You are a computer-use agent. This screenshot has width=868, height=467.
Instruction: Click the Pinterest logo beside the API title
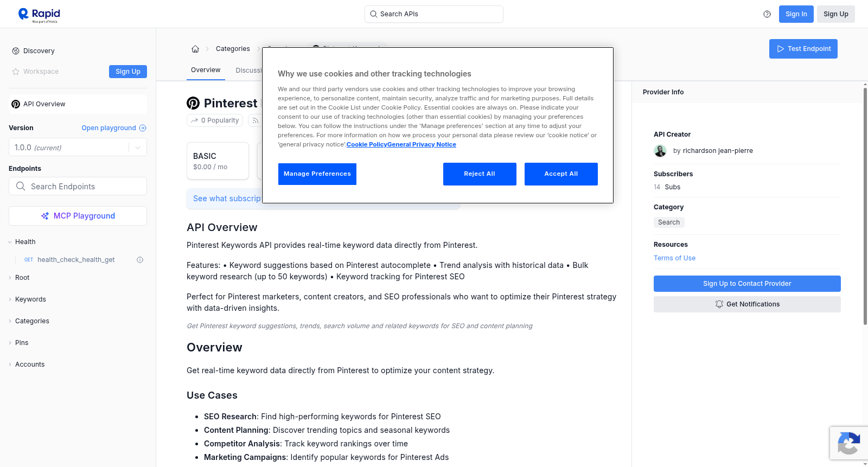193,103
